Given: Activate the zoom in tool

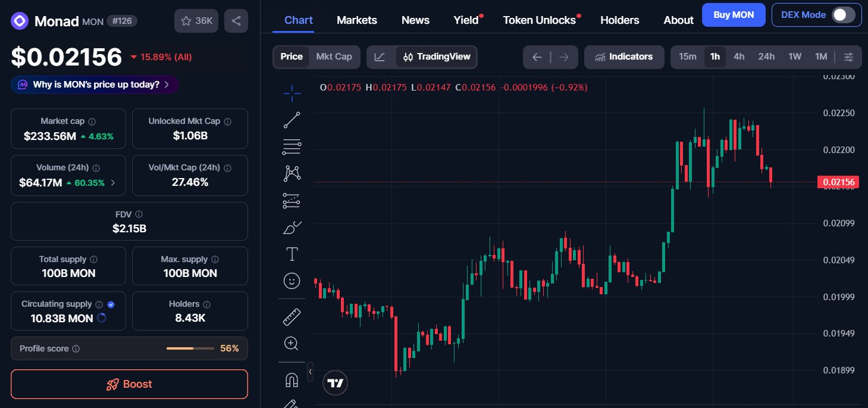Looking at the screenshot, I should pos(292,344).
